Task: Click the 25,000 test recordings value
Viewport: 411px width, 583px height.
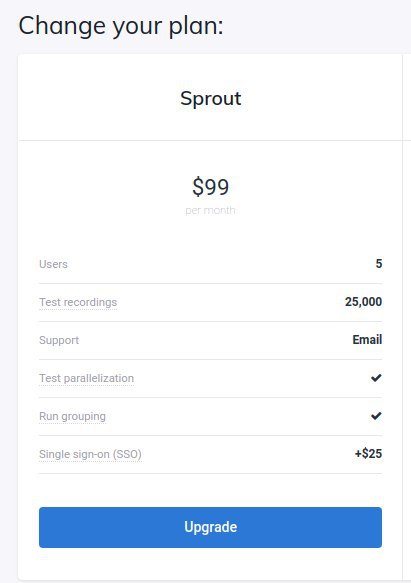Action: (x=363, y=302)
